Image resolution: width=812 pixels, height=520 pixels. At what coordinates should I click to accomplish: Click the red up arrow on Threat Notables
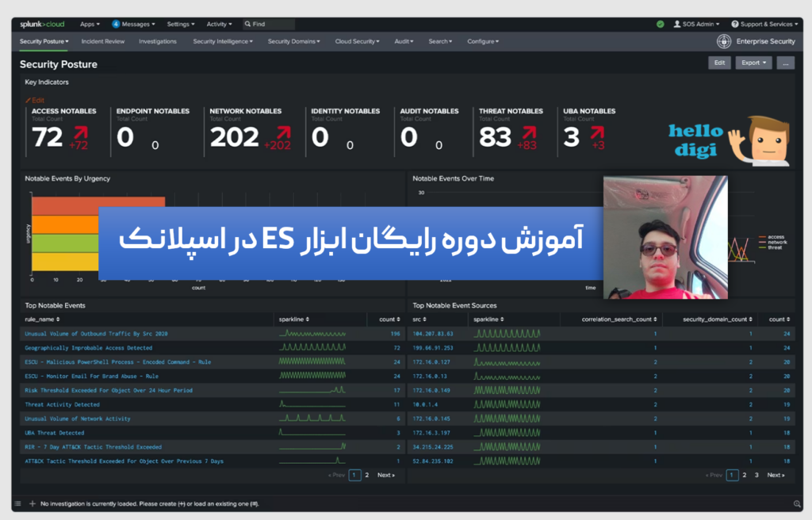click(529, 132)
